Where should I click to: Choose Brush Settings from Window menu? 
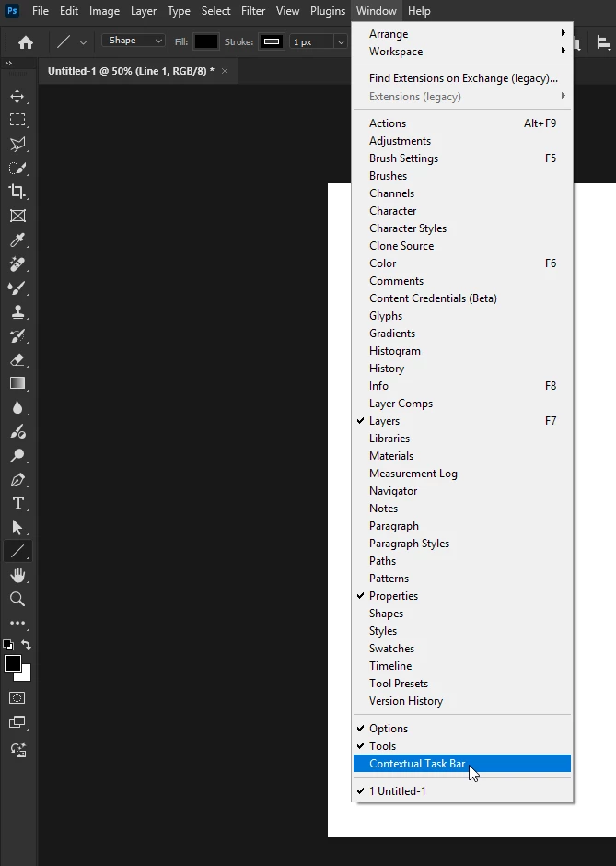click(462, 158)
